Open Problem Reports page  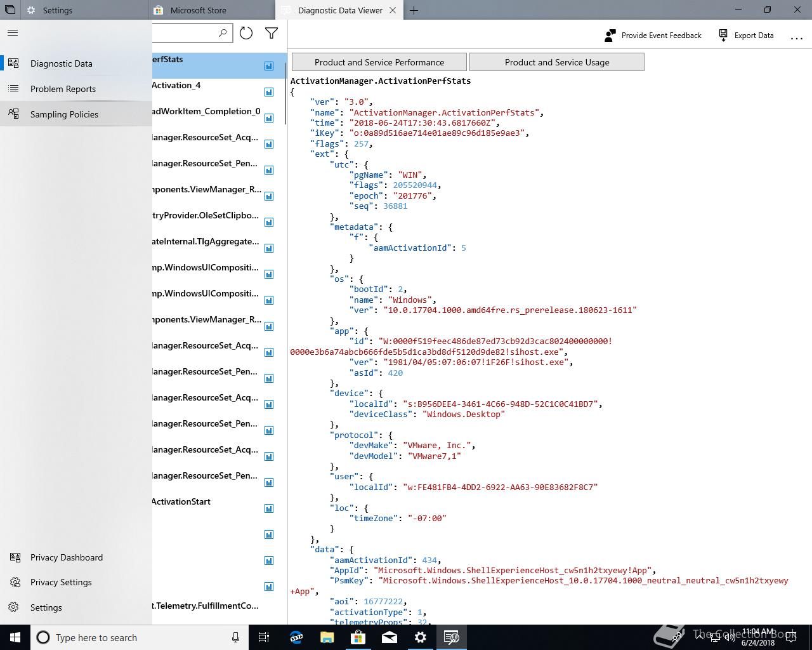click(x=76, y=89)
